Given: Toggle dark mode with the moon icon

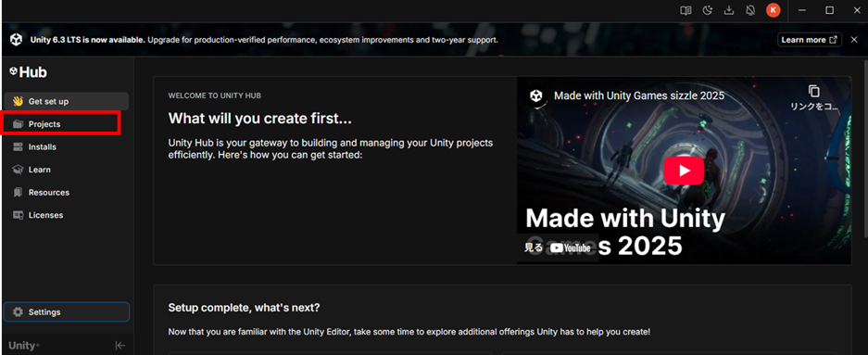Looking at the screenshot, I should point(707,10).
